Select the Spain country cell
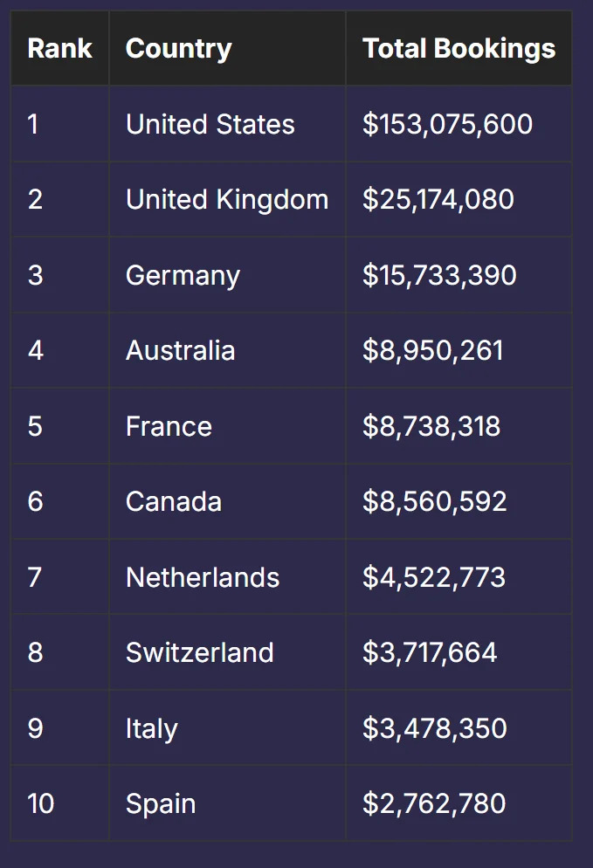 [161, 803]
